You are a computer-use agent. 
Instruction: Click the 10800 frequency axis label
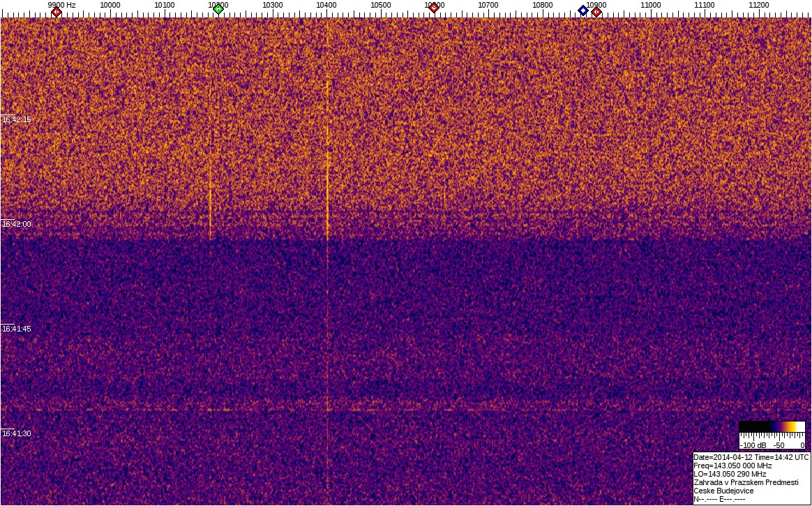click(x=543, y=5)
